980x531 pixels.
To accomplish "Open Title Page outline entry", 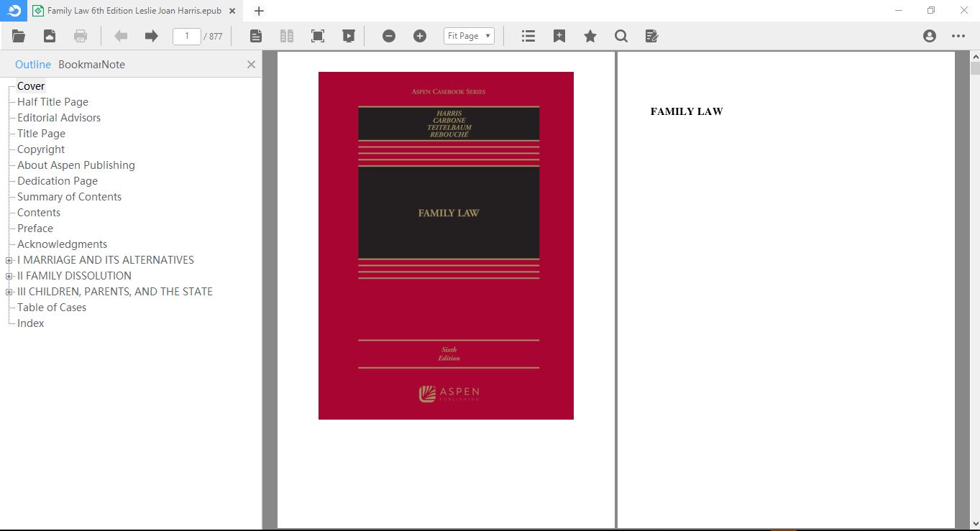I will click(x=41, y=134).
